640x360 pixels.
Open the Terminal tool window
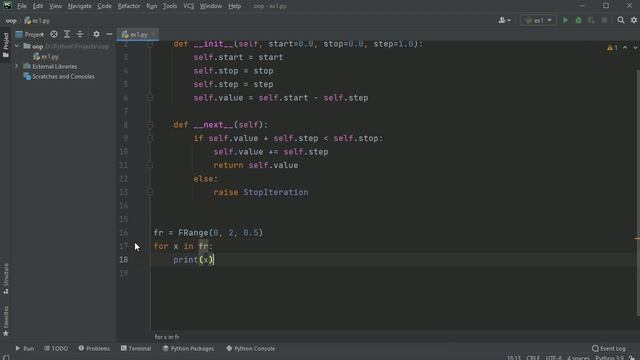pyautogui.click(x=136, y=348)
